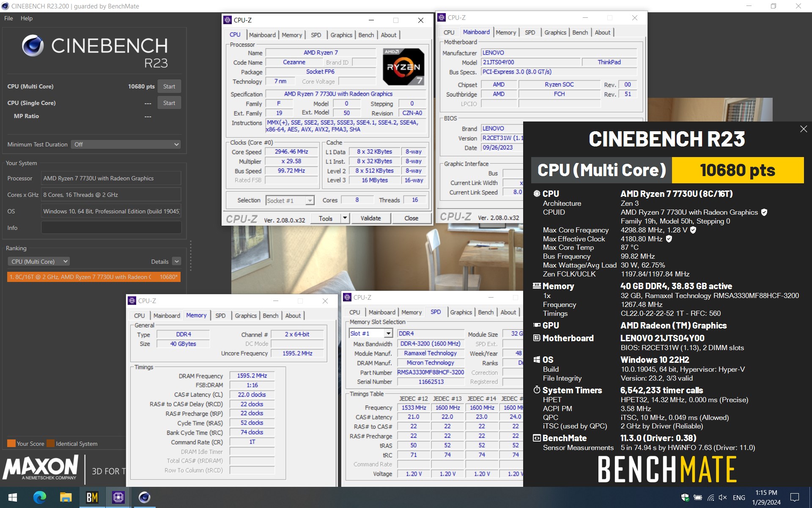Image resolution: width=812 pixels, height=508 pixels.
Task: Open Graphics tab in Memory CPU-Z window
Action: 246,316
